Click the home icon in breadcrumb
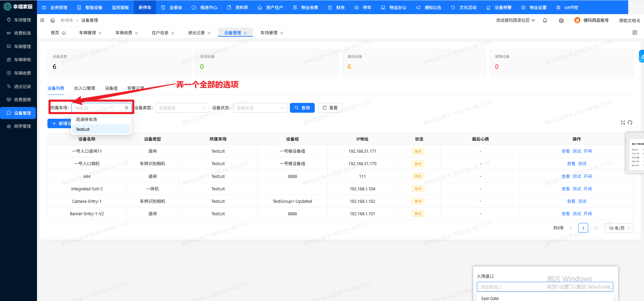 [x=52, y=21]
